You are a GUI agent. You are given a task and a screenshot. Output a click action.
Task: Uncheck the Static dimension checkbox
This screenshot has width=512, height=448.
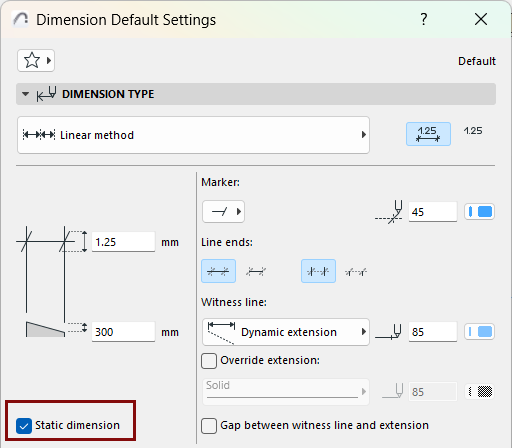click(24, 426)
